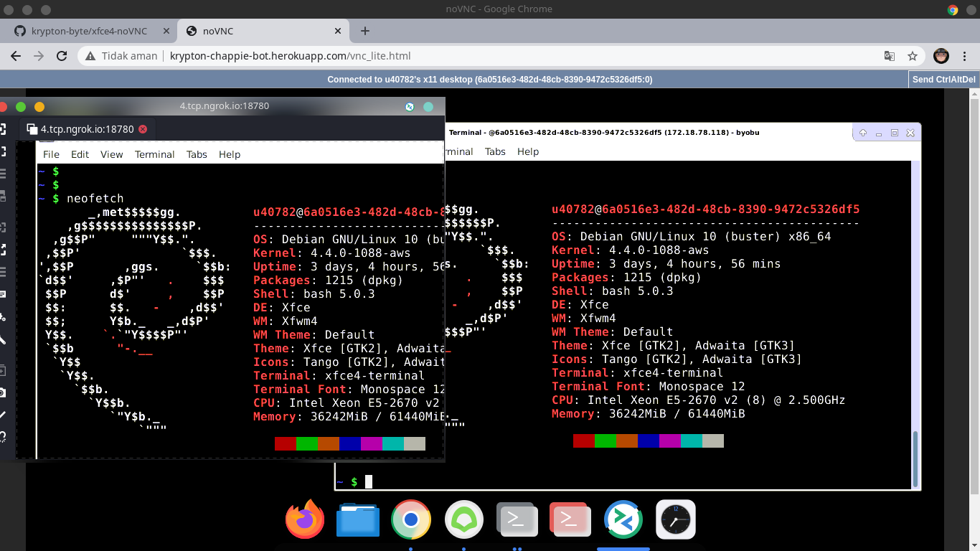
Task: Click 'OS: Debian GNU/Linux 10 (buster) x86_64'
Action: point(691,237)
